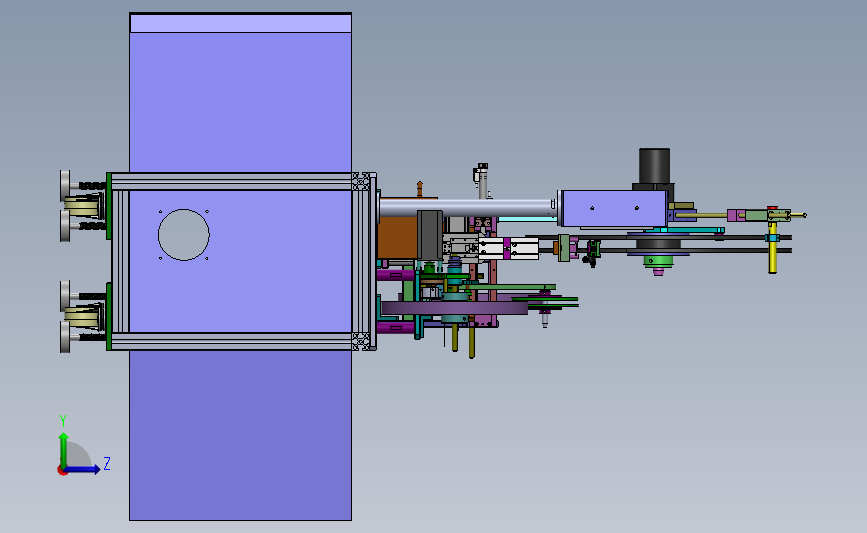Click the blue Z axis arrow of the triad
Image resolution: width=867 pixels, height=533 pixels.
(x=84, y=469)
